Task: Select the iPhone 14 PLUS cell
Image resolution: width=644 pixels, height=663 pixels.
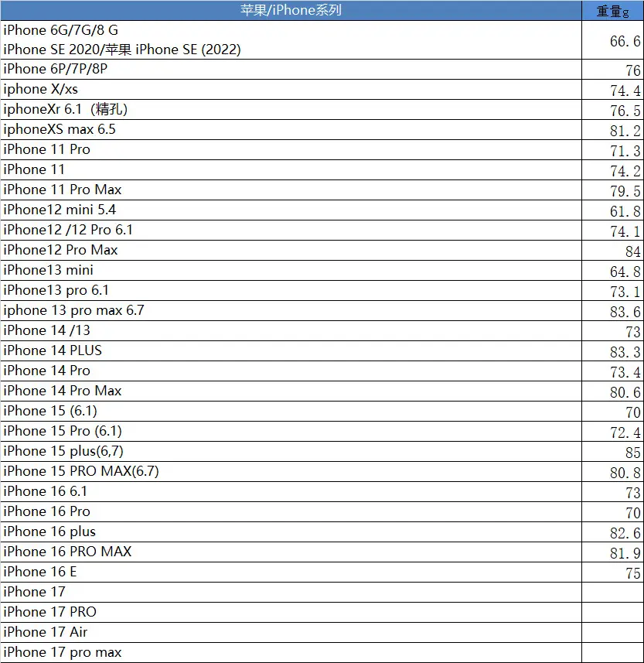Action: click(x=291, y=351)
